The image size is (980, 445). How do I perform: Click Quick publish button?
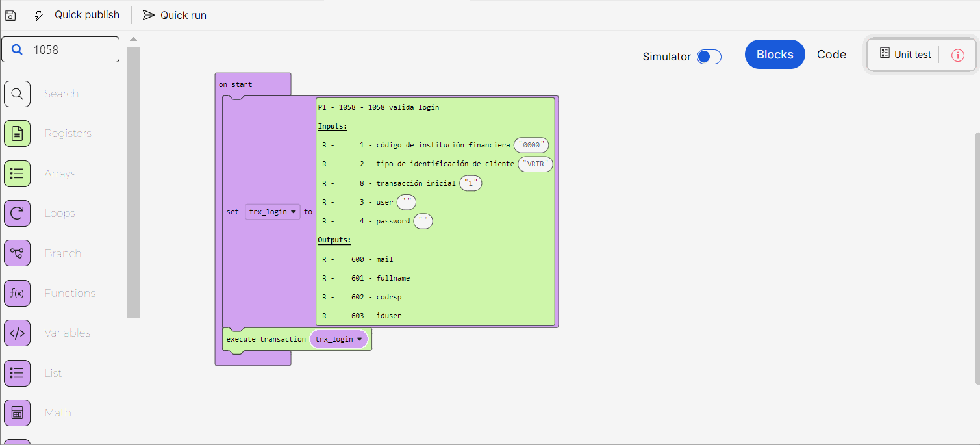click(77, 15)
